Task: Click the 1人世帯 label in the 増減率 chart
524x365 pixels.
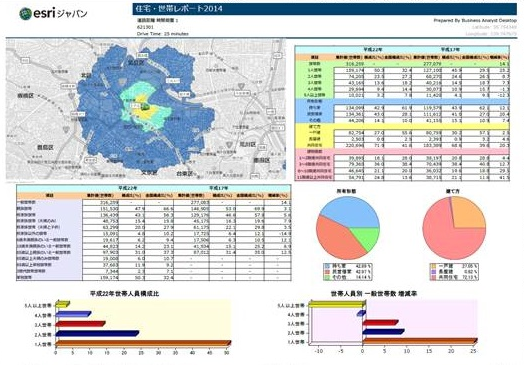Action: [296, 342]
